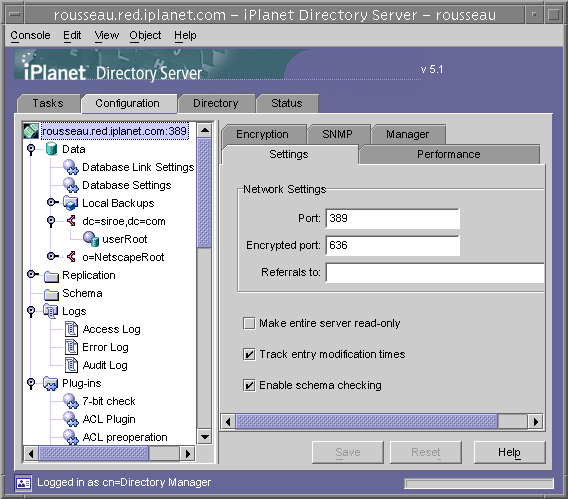The width and height of the screenshot is (568, 499).
Task: Click the Database Link Settings icon
Action: click(71, 167)
